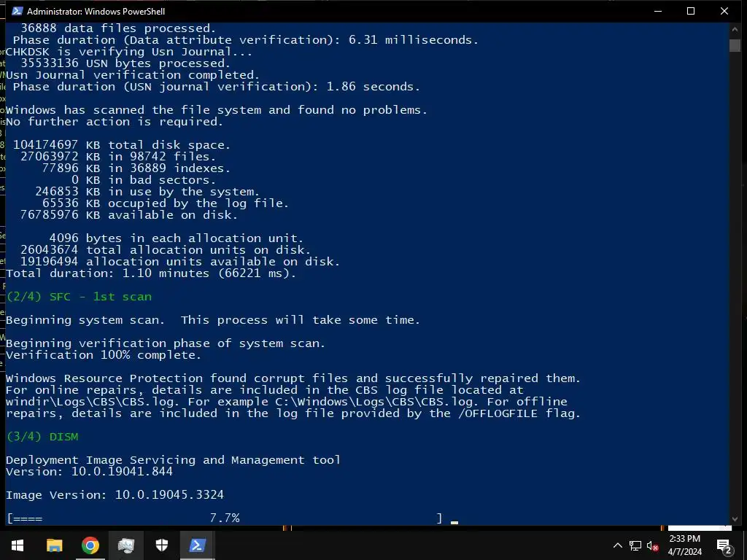Click the PowerShell icon in the title bar

(18, 11)
